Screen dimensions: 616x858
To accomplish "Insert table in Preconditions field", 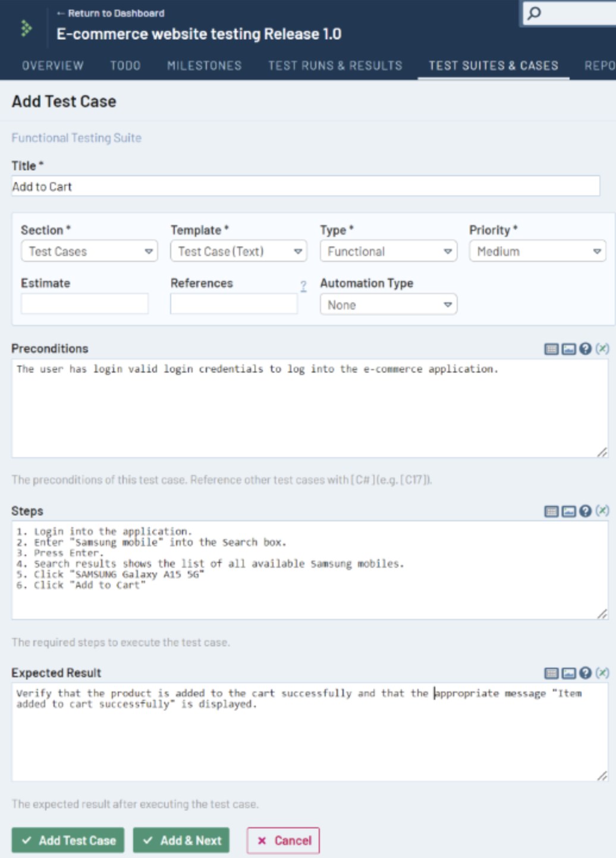I will 551,349.
